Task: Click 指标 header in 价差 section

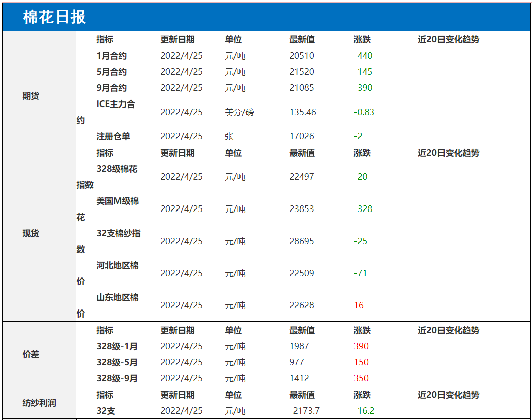Action: pyautogui.click(x=105, y=330)
